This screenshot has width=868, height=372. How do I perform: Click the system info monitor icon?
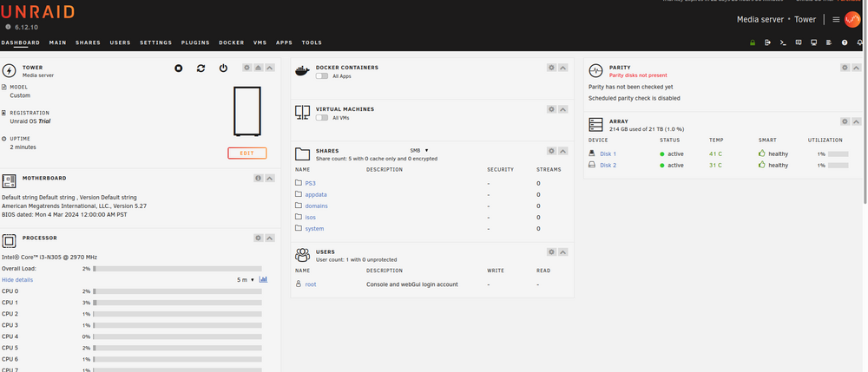(814, 42)
